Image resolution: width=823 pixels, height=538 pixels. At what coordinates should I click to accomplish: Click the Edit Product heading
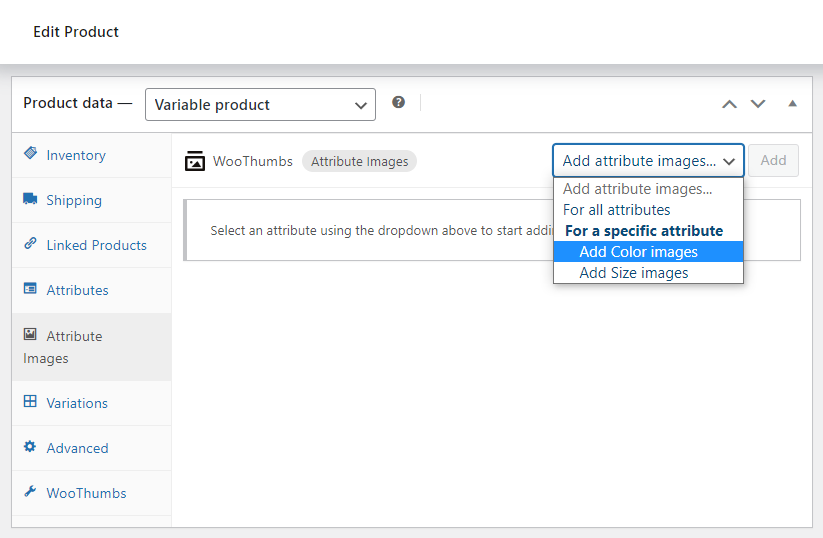pos(76,32)
